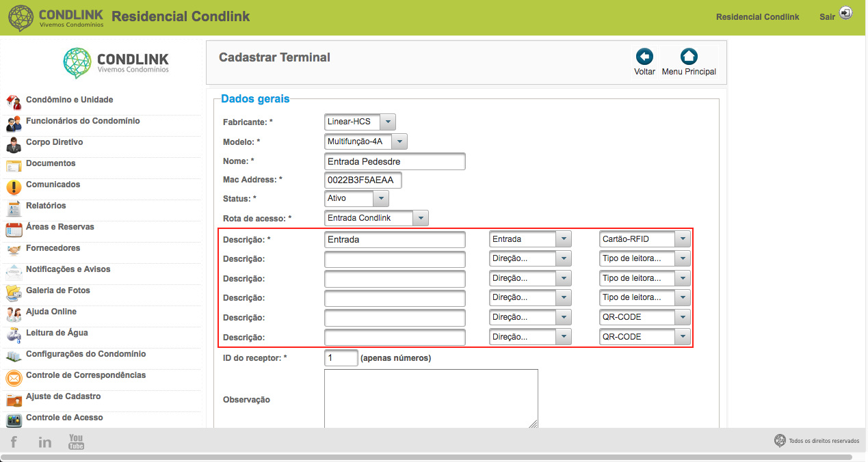Open the Documentos menu item
The width and height of the screenshot is (868, 462).
pyautogui.click(x=51, y=163)
